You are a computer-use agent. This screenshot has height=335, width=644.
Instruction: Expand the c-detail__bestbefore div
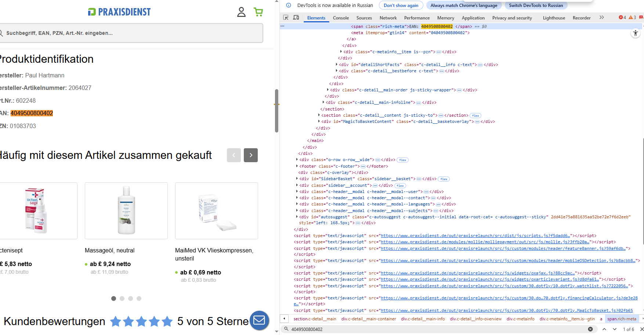[337, 71]
